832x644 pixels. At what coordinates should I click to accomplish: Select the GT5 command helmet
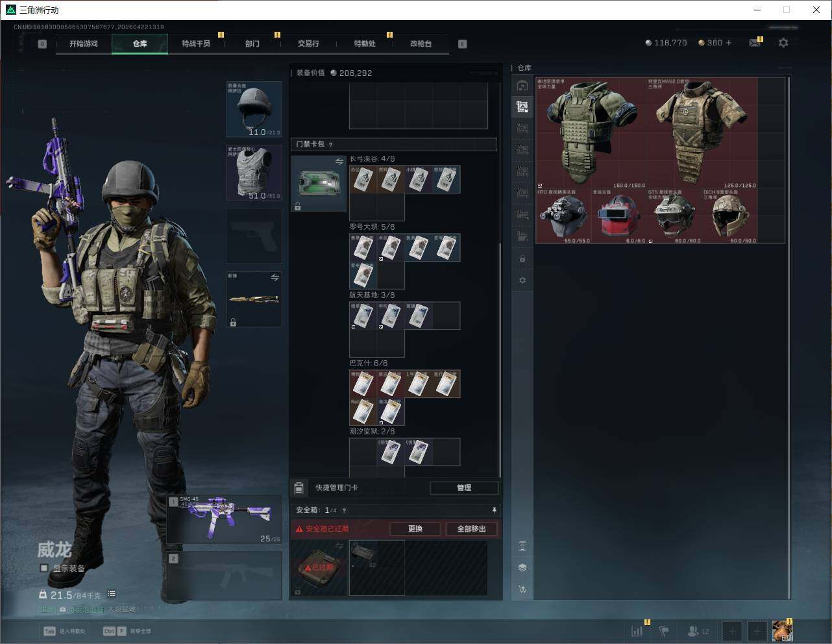[674, 216]
